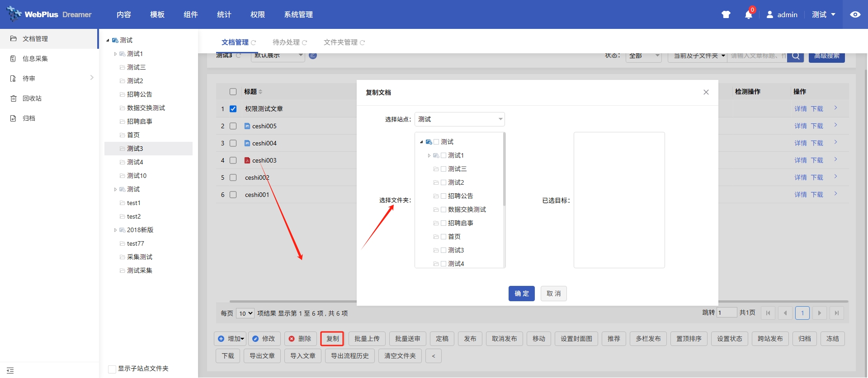Uncheck the 权限测试文章 row checkbox
The width and height of the screenshot is (868, 378).
click(233, 109)
